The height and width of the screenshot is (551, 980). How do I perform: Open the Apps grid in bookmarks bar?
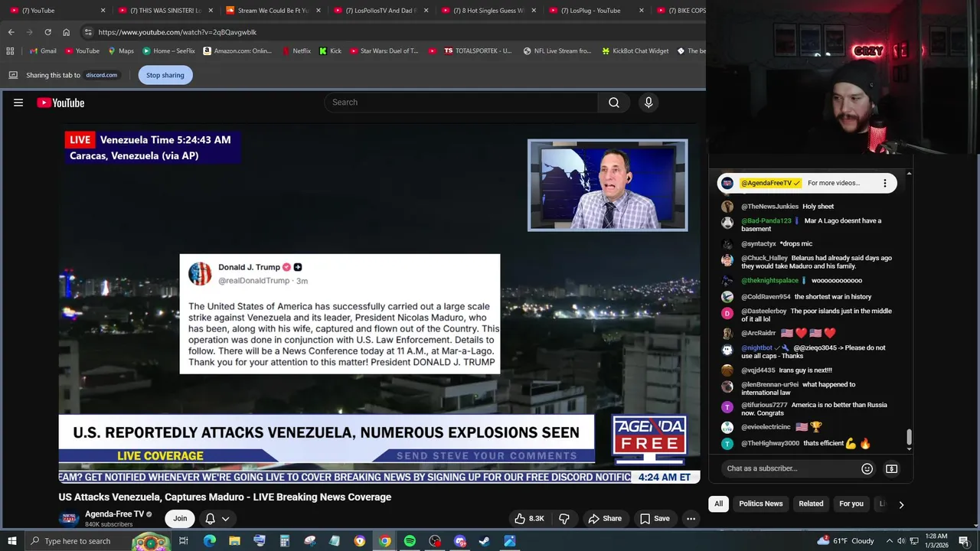point(10,51)
